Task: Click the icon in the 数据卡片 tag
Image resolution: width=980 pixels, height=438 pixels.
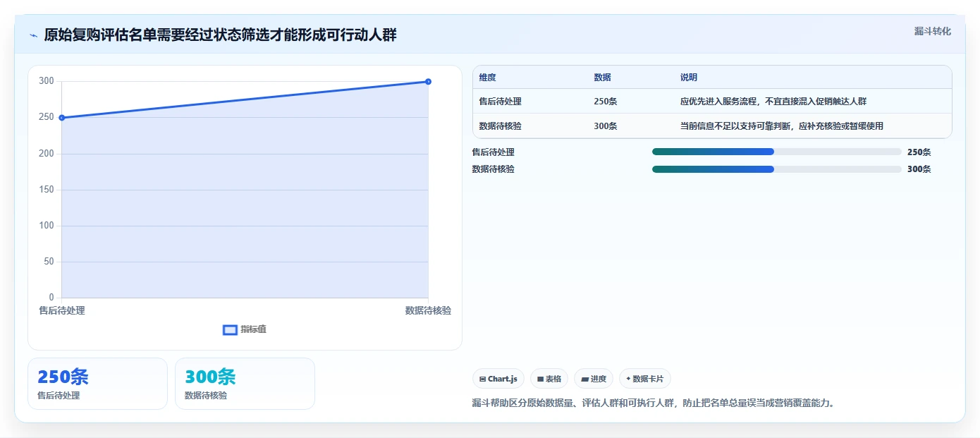Action: [628, 379]
